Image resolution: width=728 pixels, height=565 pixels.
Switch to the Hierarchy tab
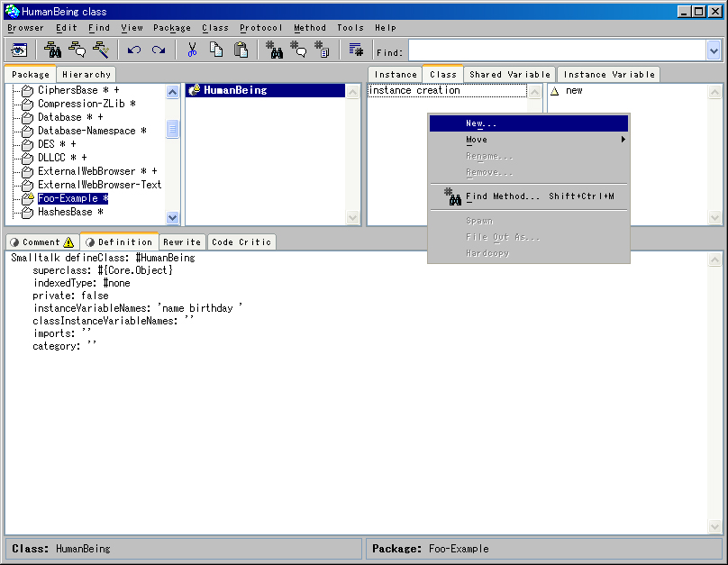[x=87, y=75]
